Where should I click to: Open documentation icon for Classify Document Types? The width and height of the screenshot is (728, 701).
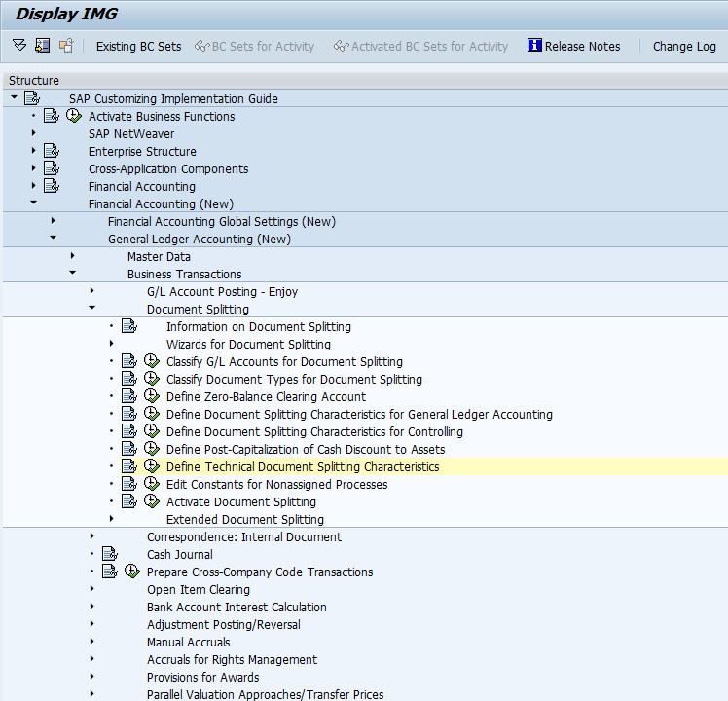[x=129, y=379]
